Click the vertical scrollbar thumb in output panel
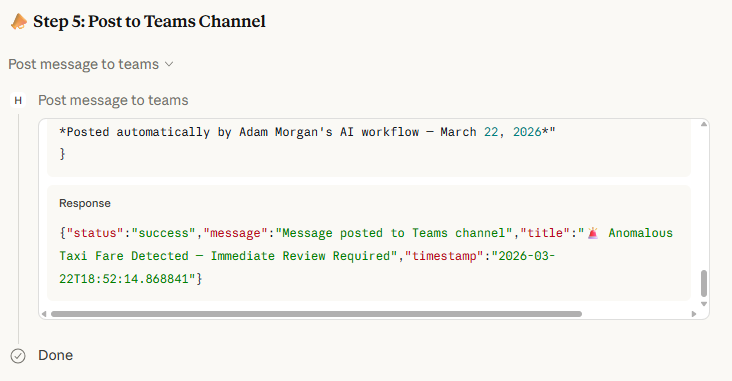The width and height of the screenshot is (732, 381). [704, 283]
